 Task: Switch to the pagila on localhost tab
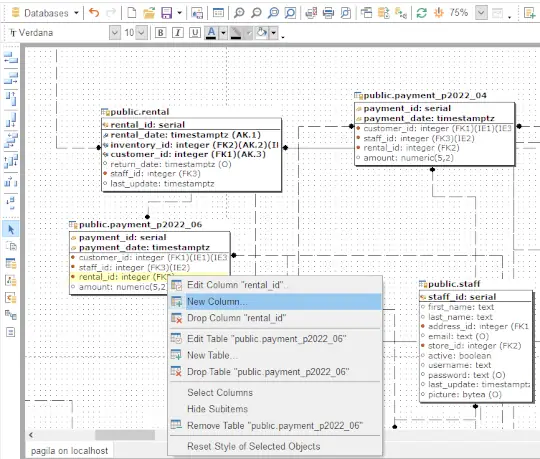(x=69, y=451)
